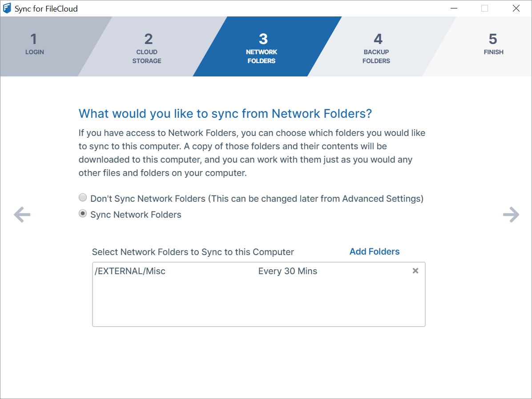Jump to the Cloud Storage step
This screenshot has height=399, width=532.
click(147, 48)
